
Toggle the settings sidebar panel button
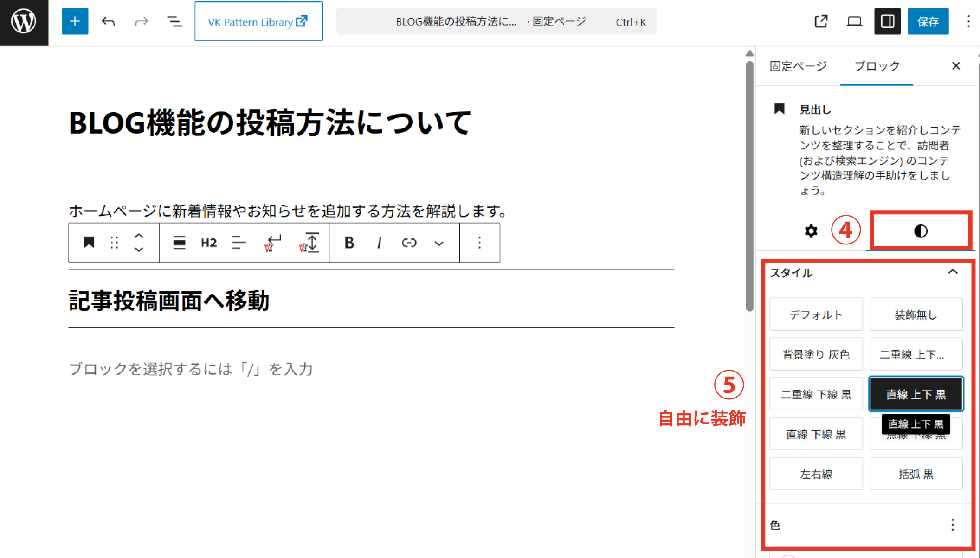887,21
